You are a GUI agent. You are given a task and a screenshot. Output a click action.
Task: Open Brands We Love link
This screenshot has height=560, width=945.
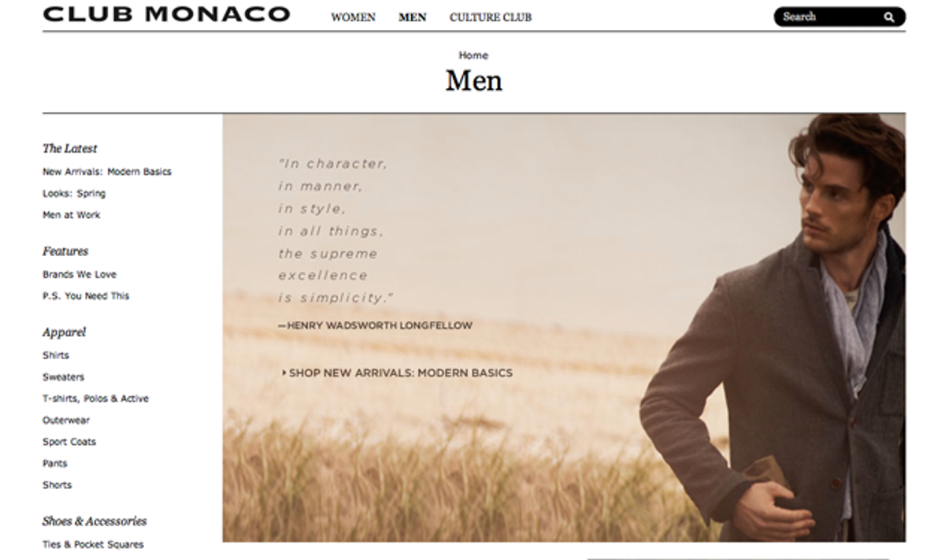[80, 275]
